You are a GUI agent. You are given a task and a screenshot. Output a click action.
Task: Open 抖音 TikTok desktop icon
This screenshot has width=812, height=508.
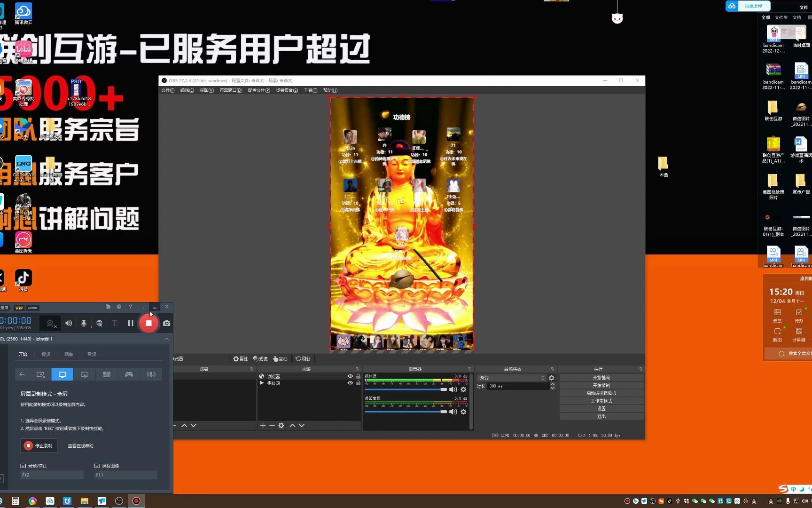click(23, 280)
